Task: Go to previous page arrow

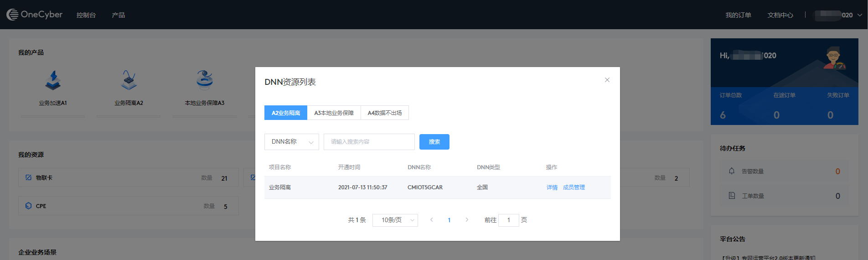Action: (431, 220)
